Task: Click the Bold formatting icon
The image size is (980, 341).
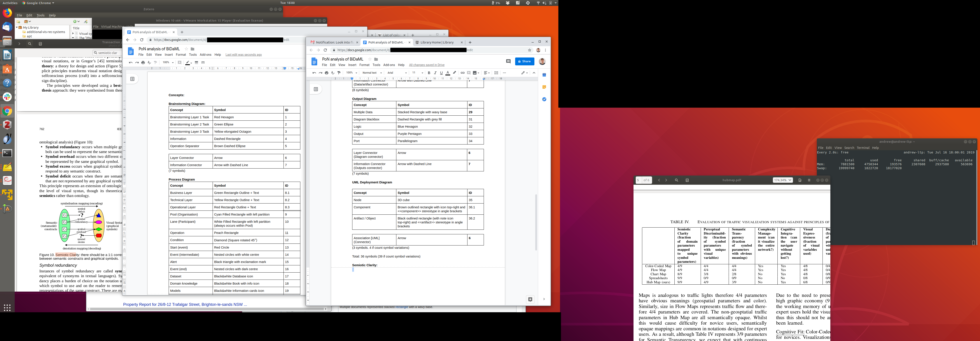Action: [x=429, y=73]
